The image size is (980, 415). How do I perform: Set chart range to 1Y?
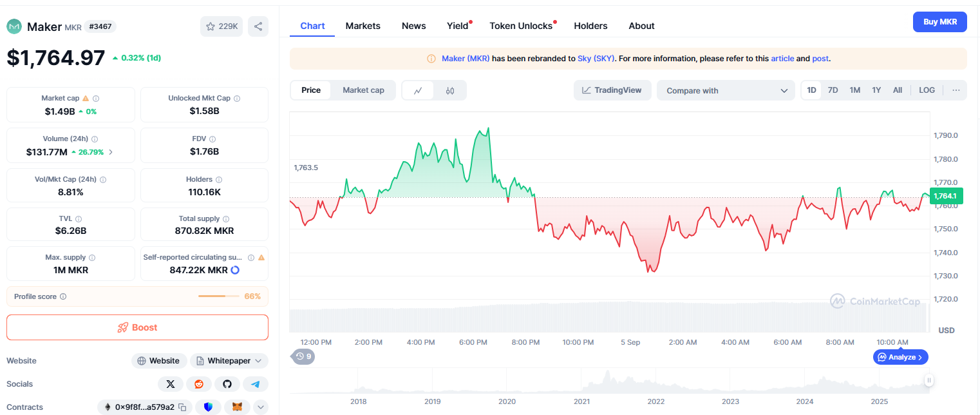click(876, 90)
